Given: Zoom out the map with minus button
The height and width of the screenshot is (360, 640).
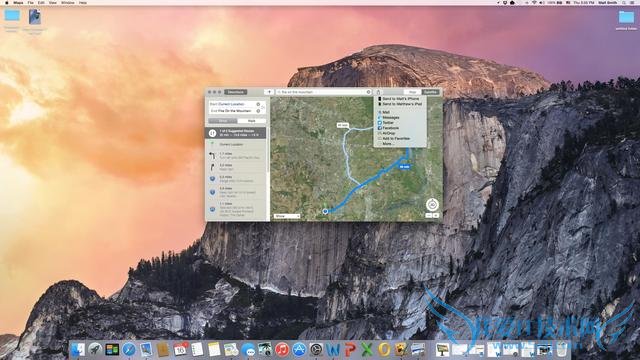Looking at the screenshot, I should tap(429, 216).
